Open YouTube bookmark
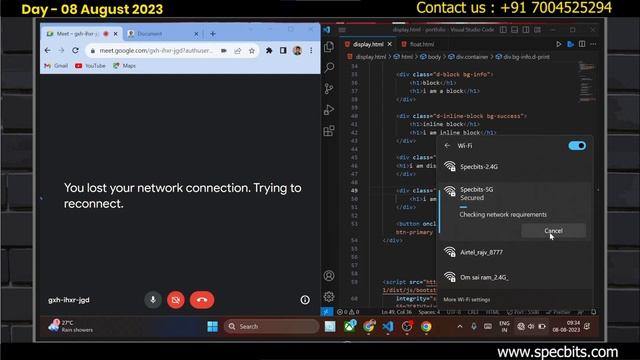The height and width of the screenshot is (360, 640). click(x=90, y=66)
